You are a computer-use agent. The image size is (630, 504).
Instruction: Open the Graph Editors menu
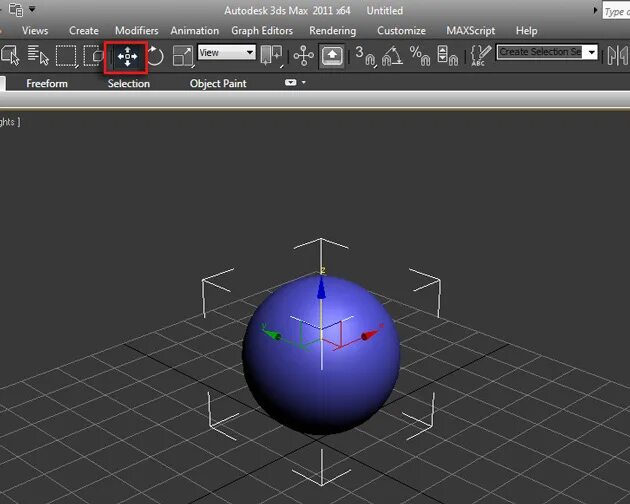pos(262,31)
